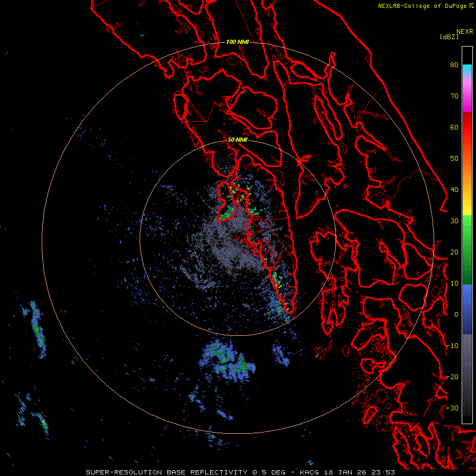
Task: Click the 40 value on the dBZ scale
Action: (x=454, y=190)
